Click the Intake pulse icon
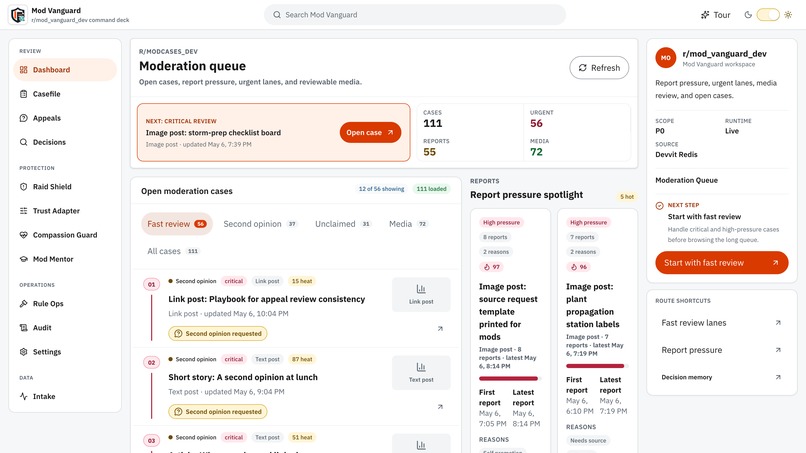Viewport: 806px width, 453px height. (x=24, y=396)
